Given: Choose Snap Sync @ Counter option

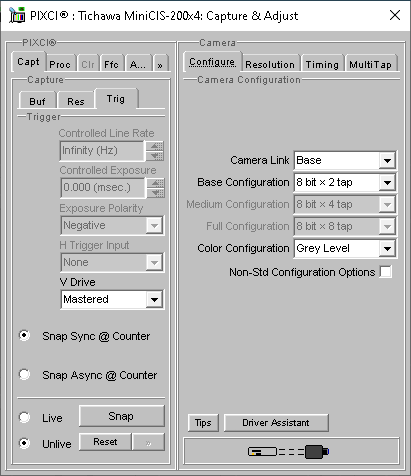Looking at the screenshot, I should click(x=24, y=335).
